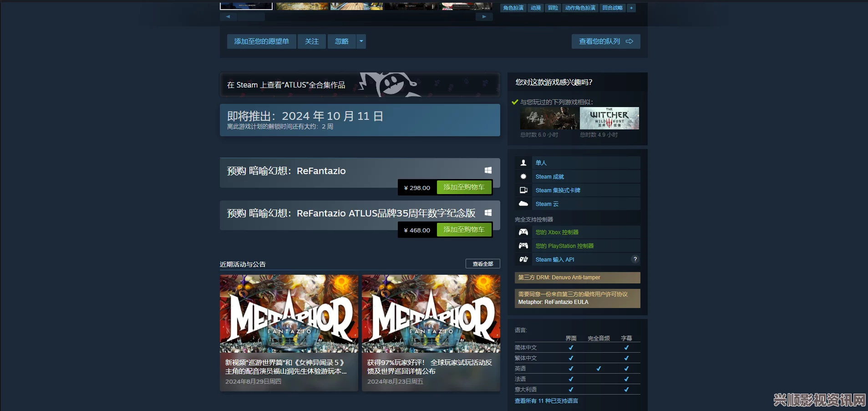Add game to your wishlist
Image resolution: width=868 pixels, height=411 pixels.
pyautogui.click(x=261, y=41)
